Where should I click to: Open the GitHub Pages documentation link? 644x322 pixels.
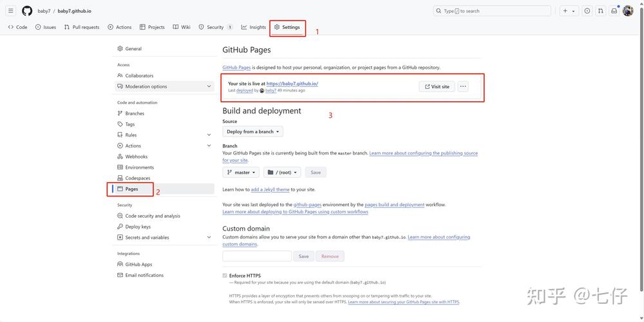click(236, 68)
